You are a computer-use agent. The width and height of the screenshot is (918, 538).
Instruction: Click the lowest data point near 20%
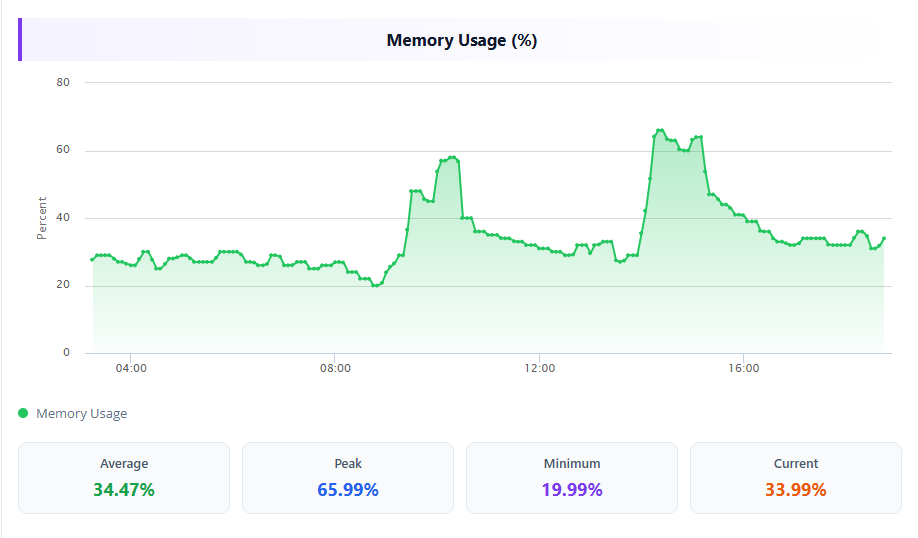375,286
